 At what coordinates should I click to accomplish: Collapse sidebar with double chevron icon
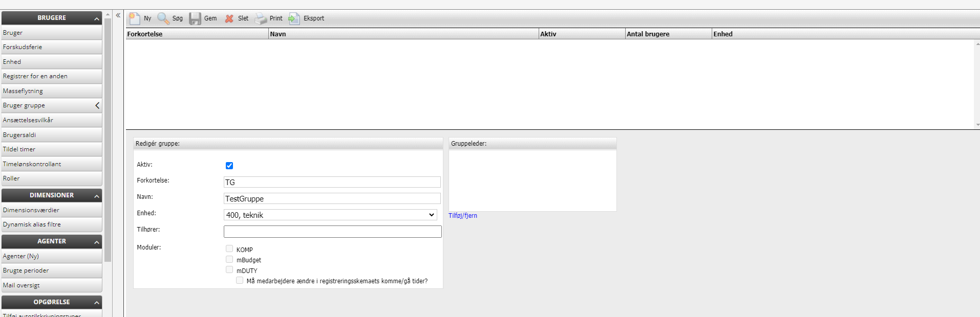pyautogui.click(x=118, y=15)
